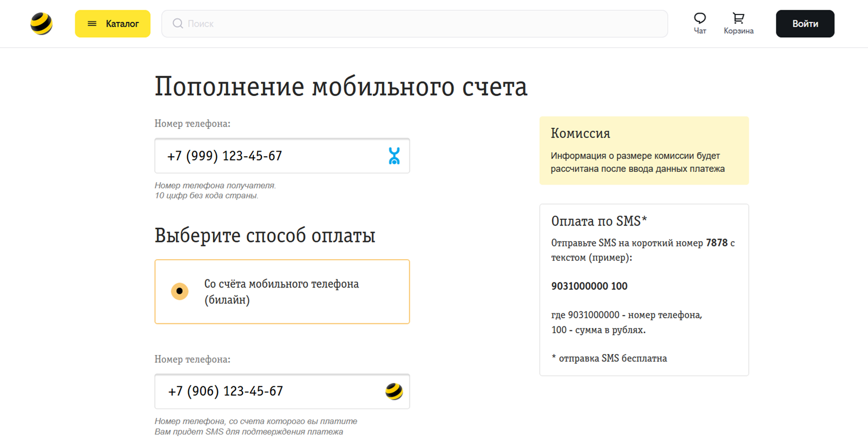The image size is (868, 446).
Task: Click the Комиссия heading
Action: tap(580, 133)
